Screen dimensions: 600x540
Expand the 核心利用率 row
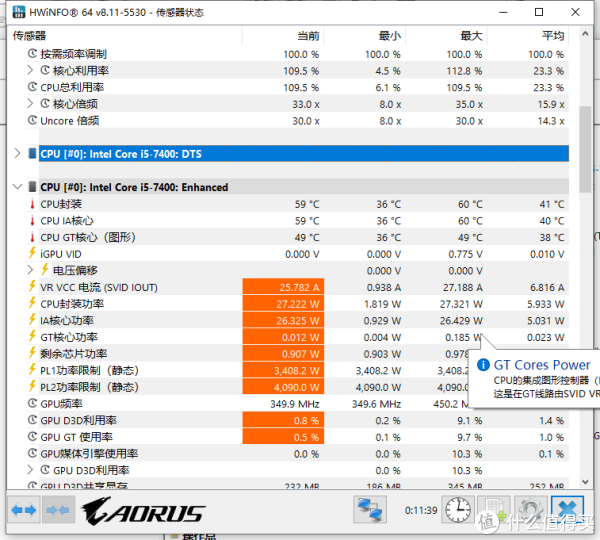pos(30,70)
